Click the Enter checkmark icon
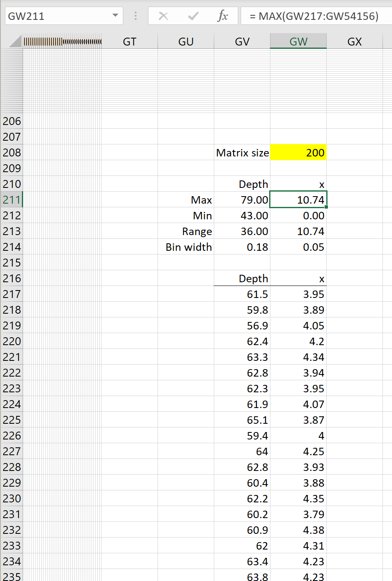Image resolution: width=392 pixels, height=581 pixels. coord(193,16)
